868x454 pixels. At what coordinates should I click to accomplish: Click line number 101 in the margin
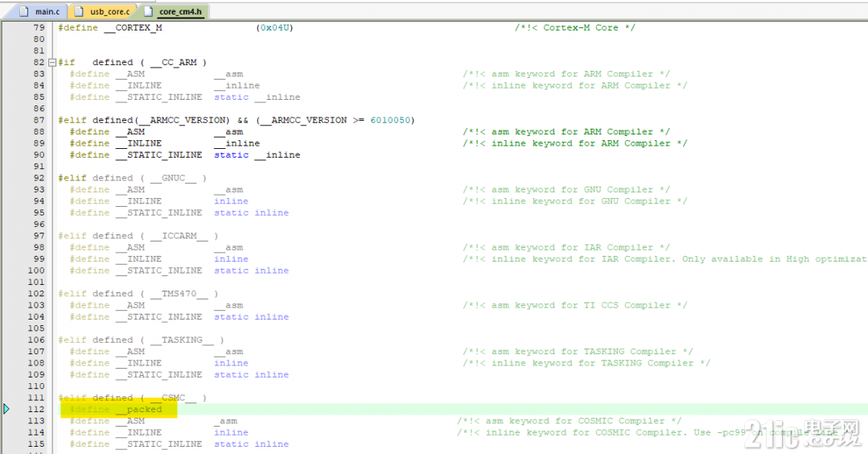(36, 283)
